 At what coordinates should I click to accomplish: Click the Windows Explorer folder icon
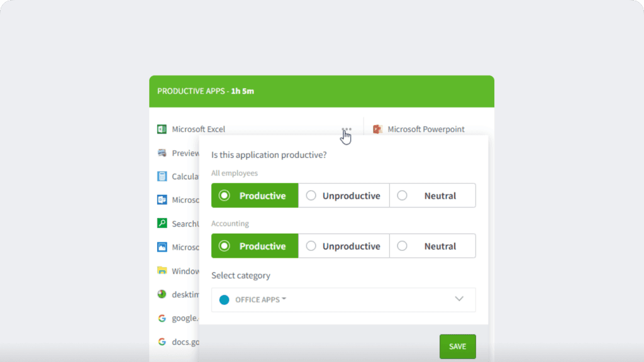162,270
